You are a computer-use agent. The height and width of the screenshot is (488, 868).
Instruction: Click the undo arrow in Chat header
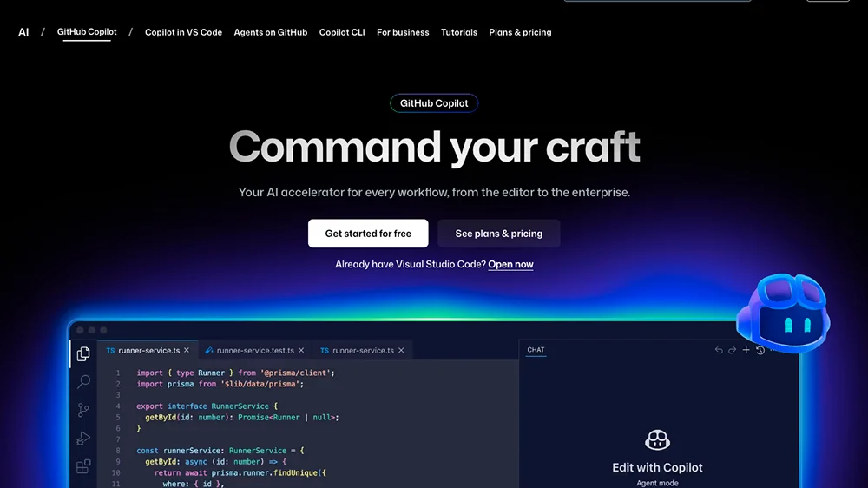coord(719,350)
